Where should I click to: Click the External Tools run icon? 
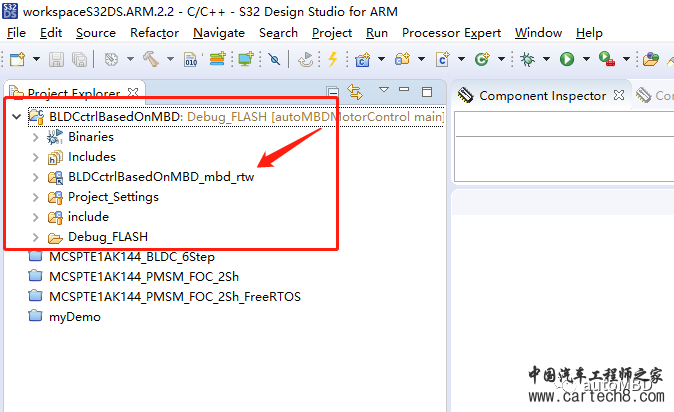click(x=607, y=59)
